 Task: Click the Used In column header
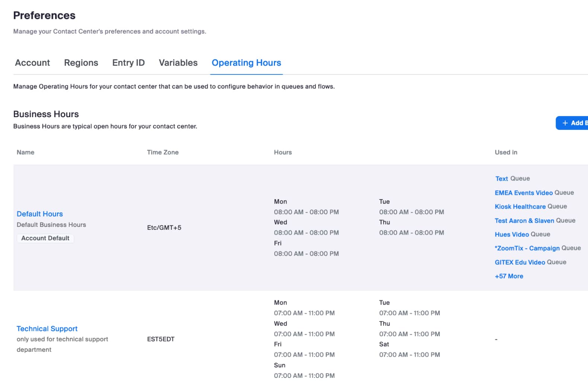(506, 152)
